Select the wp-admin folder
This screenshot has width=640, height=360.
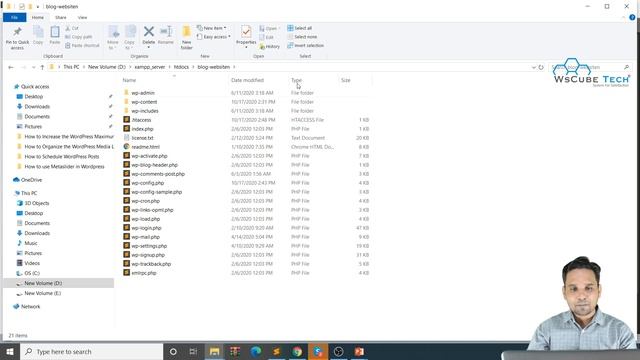[x=143, y=93]
